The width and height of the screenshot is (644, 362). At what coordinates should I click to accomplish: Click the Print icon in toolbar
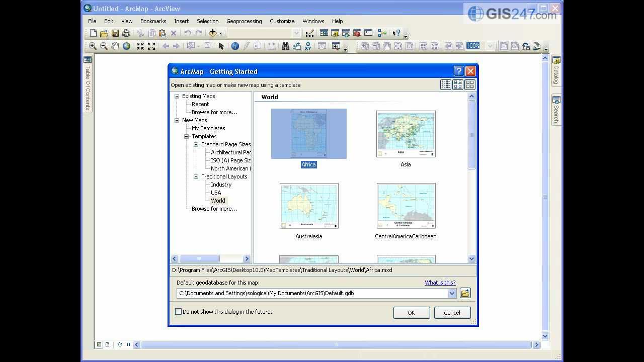pyautogui.click(x=126, y=33)
